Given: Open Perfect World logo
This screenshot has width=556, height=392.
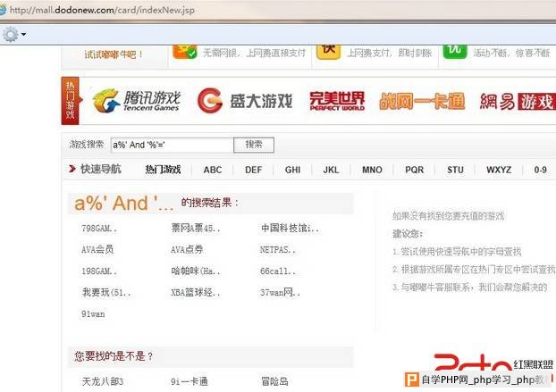Looking at the screenshot, I should click(x=337, y=101).
